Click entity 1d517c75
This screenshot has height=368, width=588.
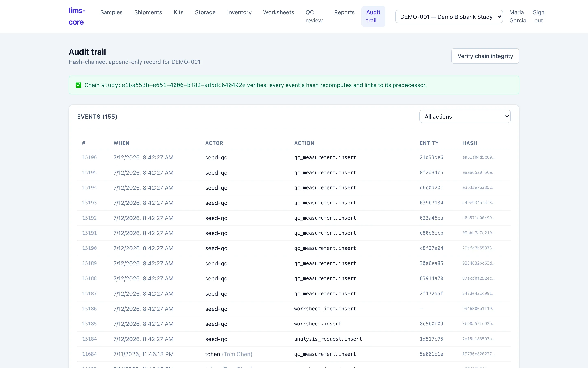431,339
